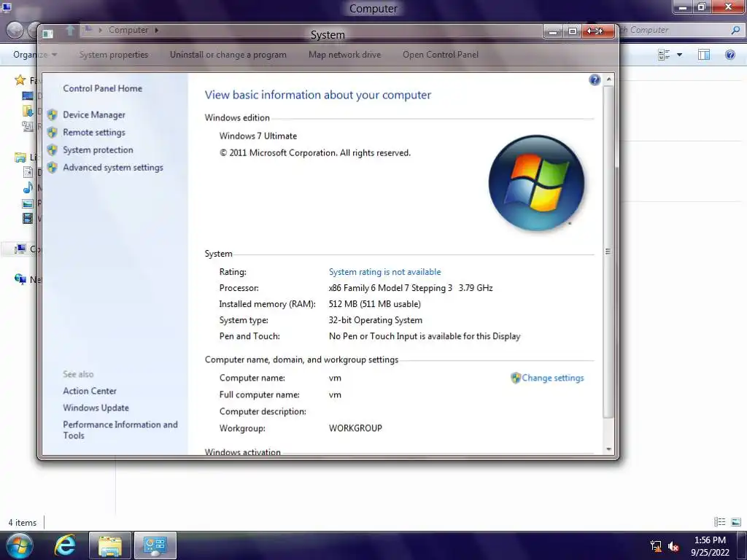Click the shield icon beside Remote settings

[53, 133]
